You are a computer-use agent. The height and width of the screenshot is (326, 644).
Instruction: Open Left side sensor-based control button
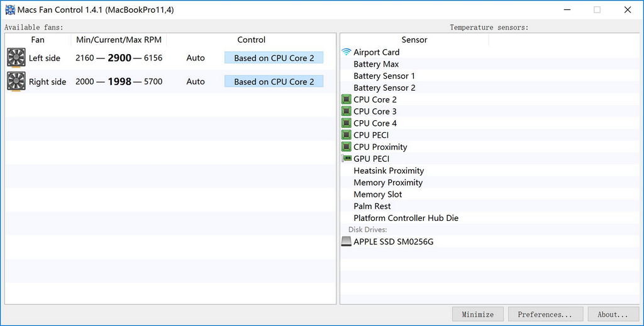pos(274,58)
